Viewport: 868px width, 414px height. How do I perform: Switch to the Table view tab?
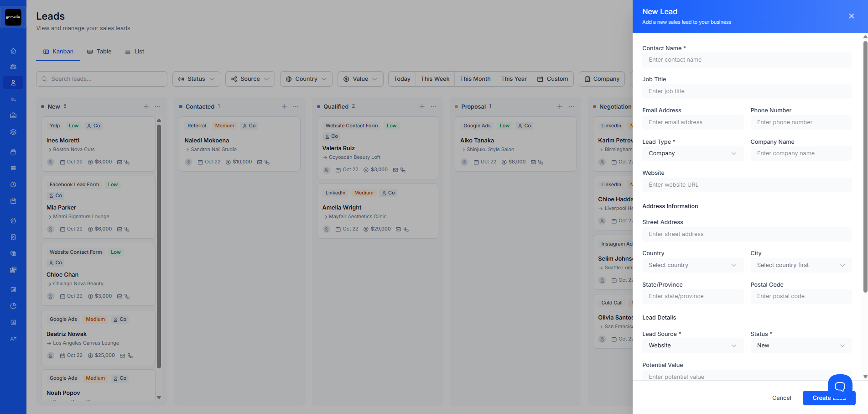[99, 52]
